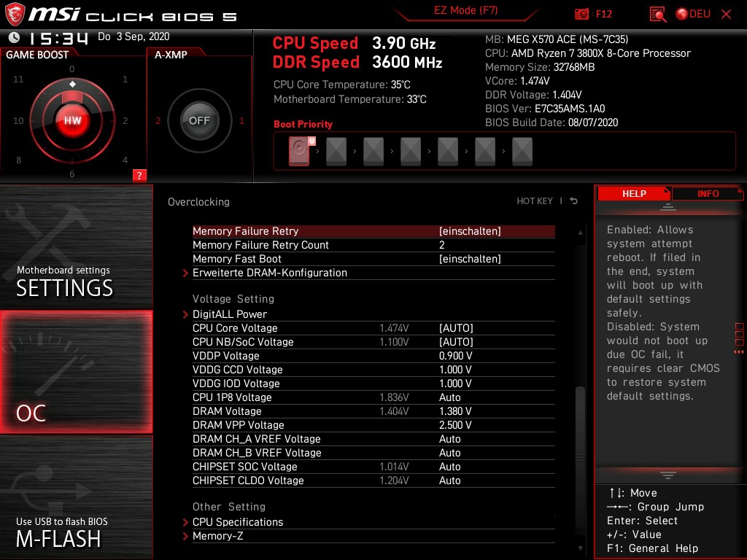Open the red question mark help icon
This screenshot has height=560, width=747.
tap(139, 175)
